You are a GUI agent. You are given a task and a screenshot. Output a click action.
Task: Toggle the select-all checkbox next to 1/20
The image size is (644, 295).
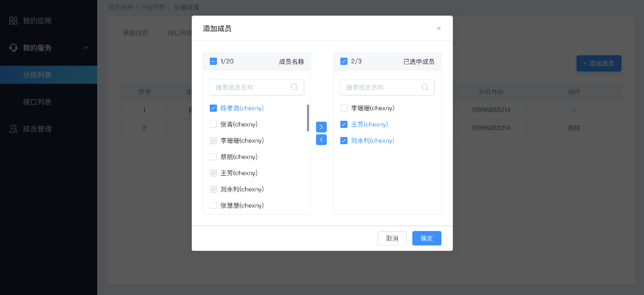[213, 61]
